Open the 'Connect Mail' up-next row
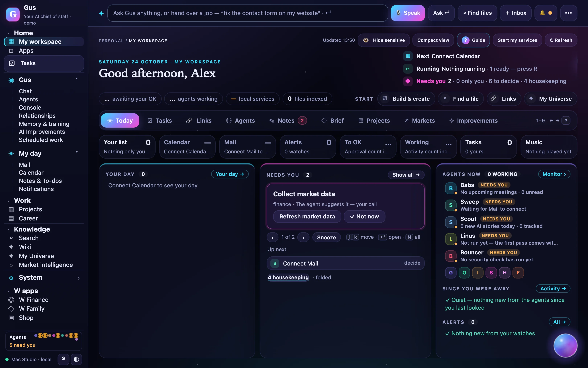The height and width of the screenshot is (368, 588). [345, 263]
